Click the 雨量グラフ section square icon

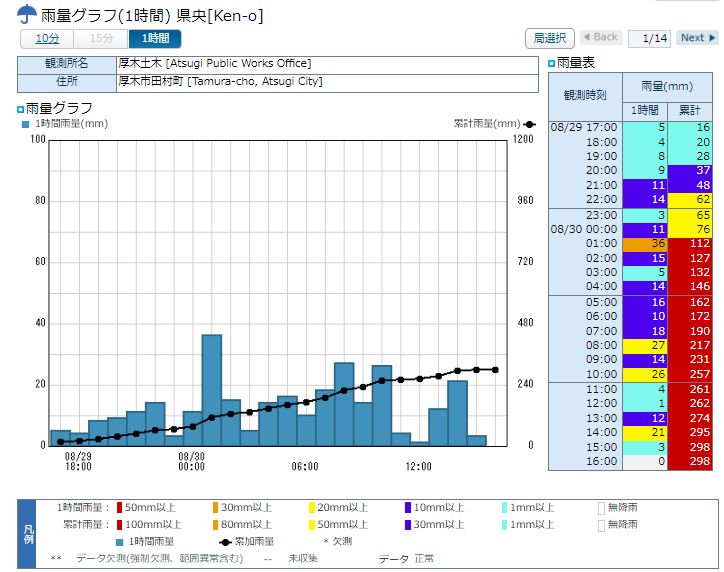(21, 108)
